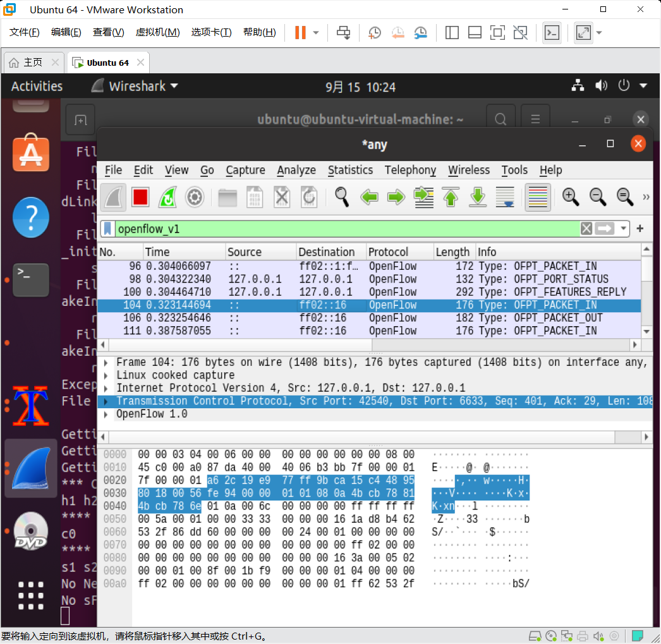The width and height of the screenshot is (661, 644).
Task: Open the View menu
Action: coord(176,170)
